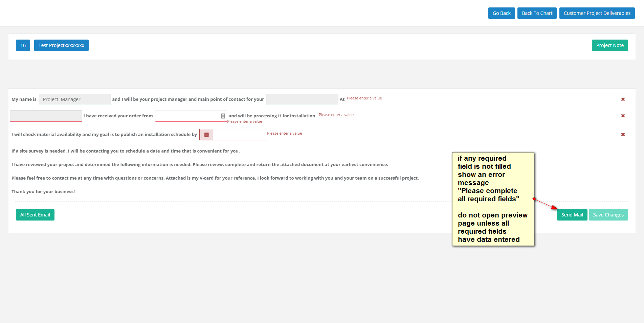
Task: Click the empty field before 'I have received'
Action: click(46, 116)
